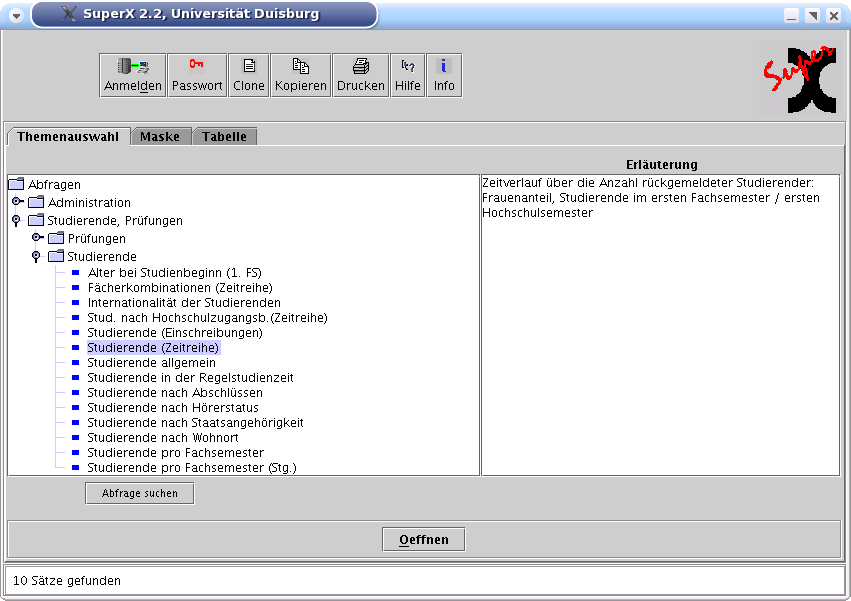The width and height of the screenshot is (851, 601).
Task: Collapse the Studierende, Prüfungen tree node
Action: click(17, 220)
